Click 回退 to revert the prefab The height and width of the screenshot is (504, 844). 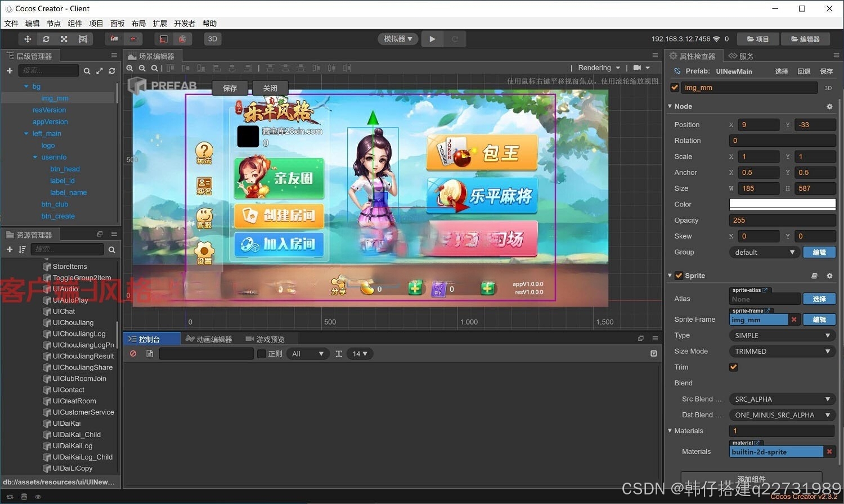click(804, 71)
